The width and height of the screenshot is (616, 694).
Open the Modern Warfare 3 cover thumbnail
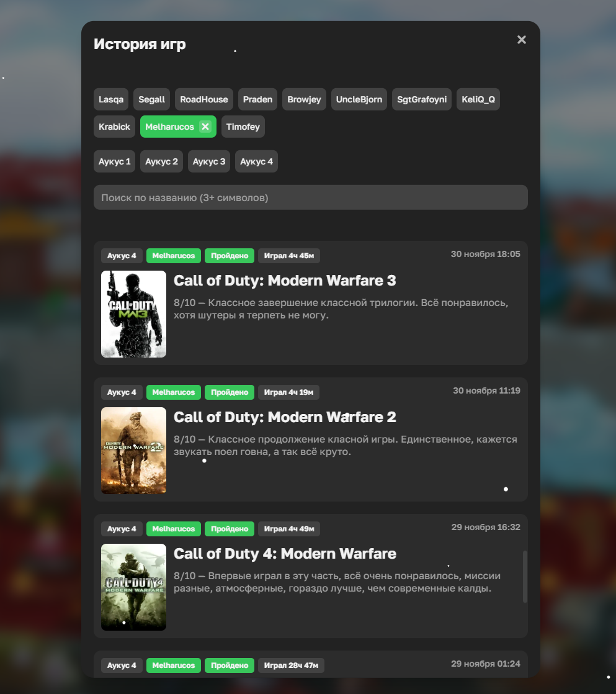point(133,314)
